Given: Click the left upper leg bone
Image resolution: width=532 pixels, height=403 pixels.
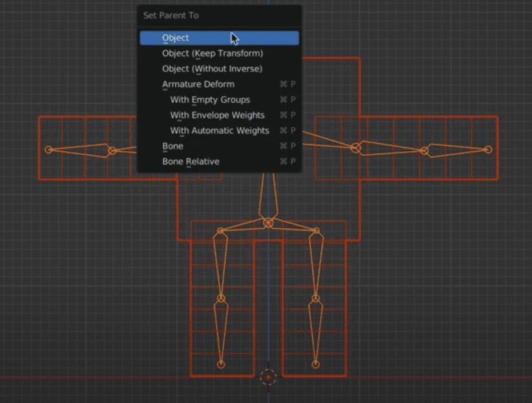Looking at the screenshot, I should [x=220, y=264].
